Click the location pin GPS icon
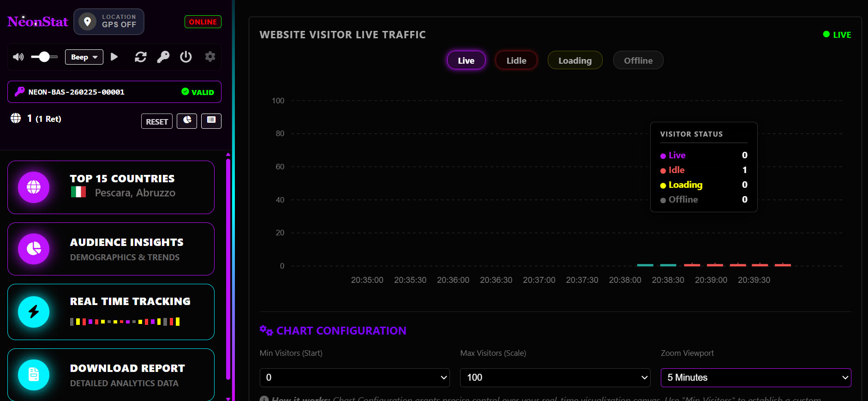The height and width of the screenshot is (401, 868). click(x=87, y=21)
